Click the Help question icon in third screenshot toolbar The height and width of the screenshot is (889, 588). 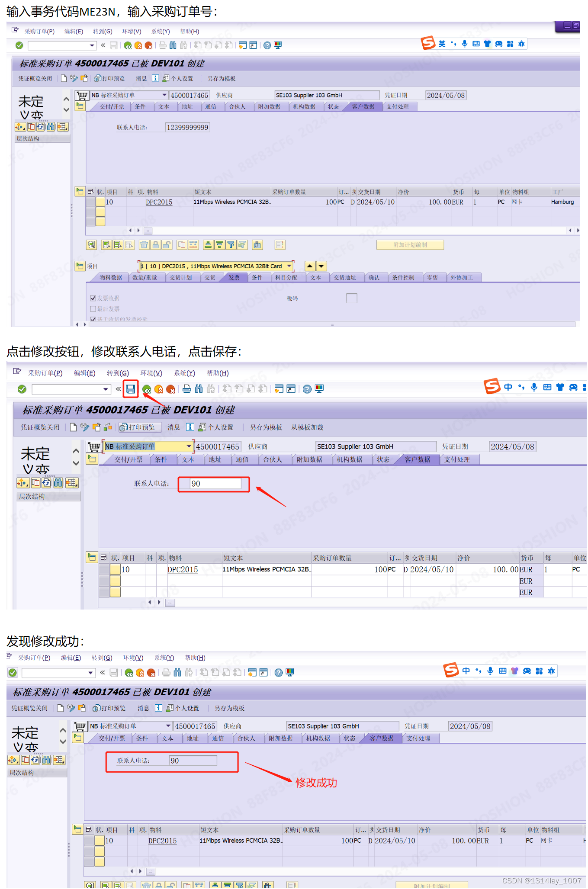tap(279, 673)
